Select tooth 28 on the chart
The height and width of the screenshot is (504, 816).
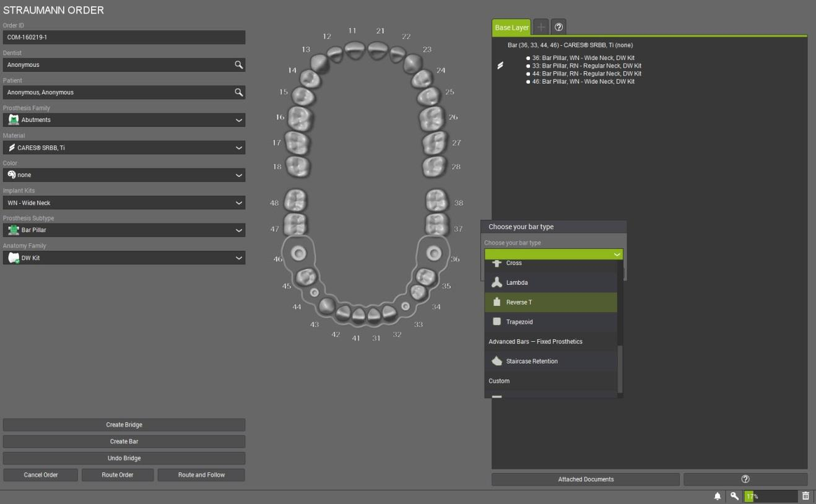click(x=434, y=167)
